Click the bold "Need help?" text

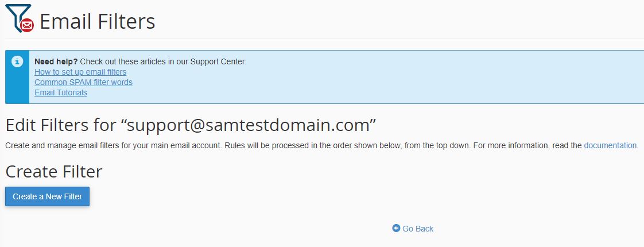pos(56,61)
